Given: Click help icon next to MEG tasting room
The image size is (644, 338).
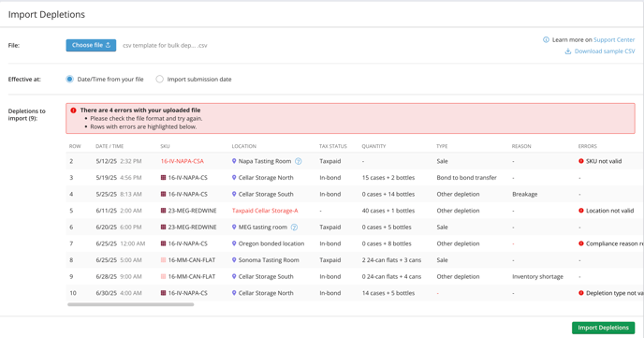Looking at the screenshot, I should point(294,228).
